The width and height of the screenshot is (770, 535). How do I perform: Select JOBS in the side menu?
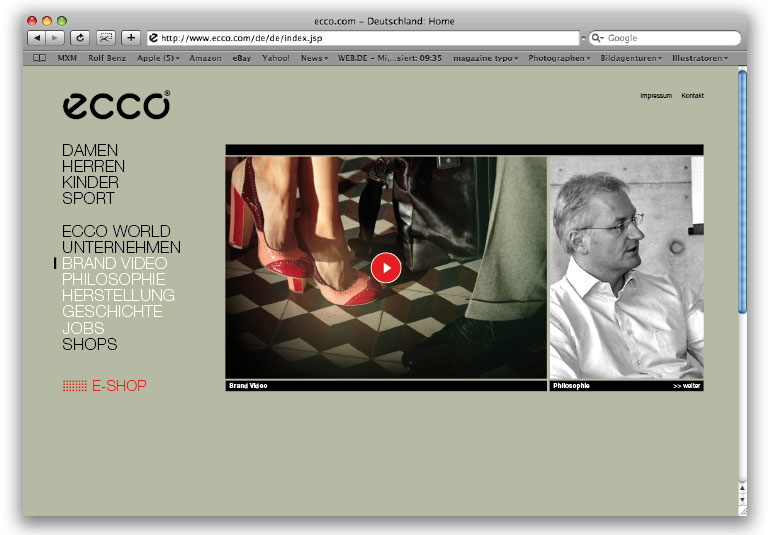(x=83, y=328)
